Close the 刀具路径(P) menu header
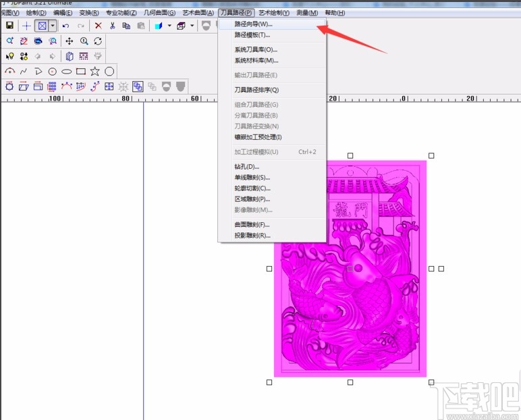Screen dimensions: 521x420 pyautogui.click(x=236, y=13)
